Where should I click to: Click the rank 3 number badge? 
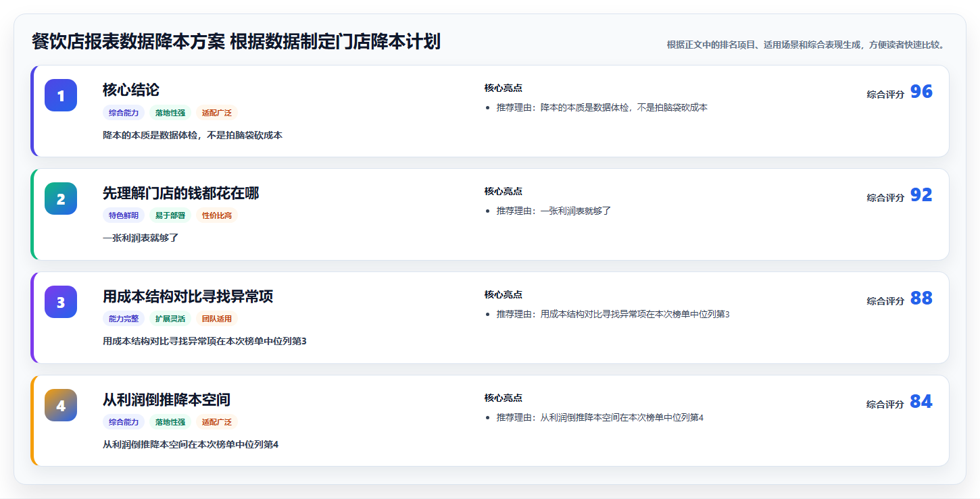[61, 302]
